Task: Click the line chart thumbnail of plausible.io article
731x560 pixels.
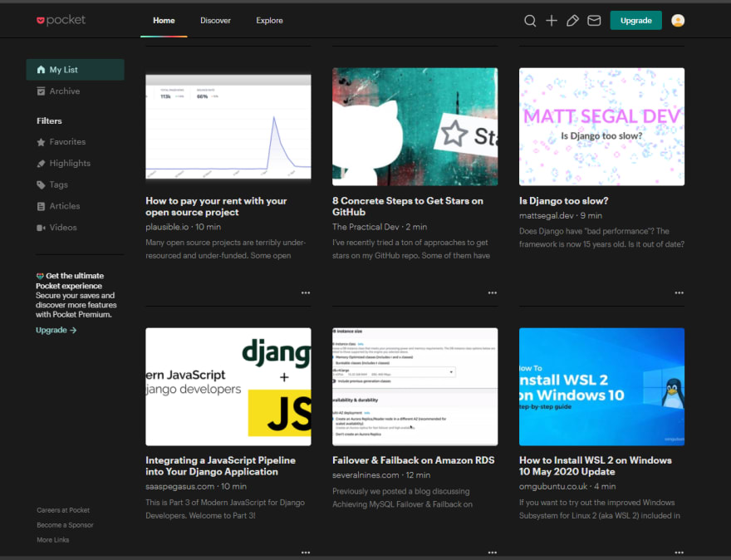Action: tap(228, 127)
